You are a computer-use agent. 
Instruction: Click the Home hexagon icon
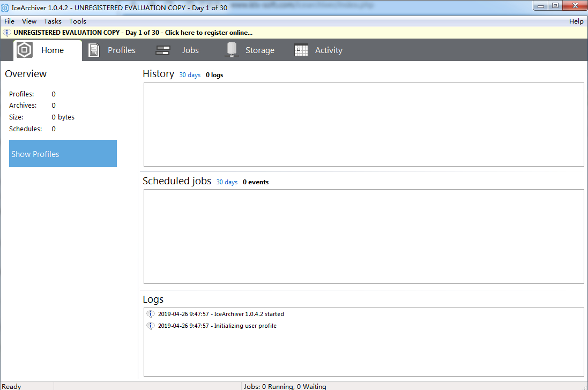pos(24,50)
